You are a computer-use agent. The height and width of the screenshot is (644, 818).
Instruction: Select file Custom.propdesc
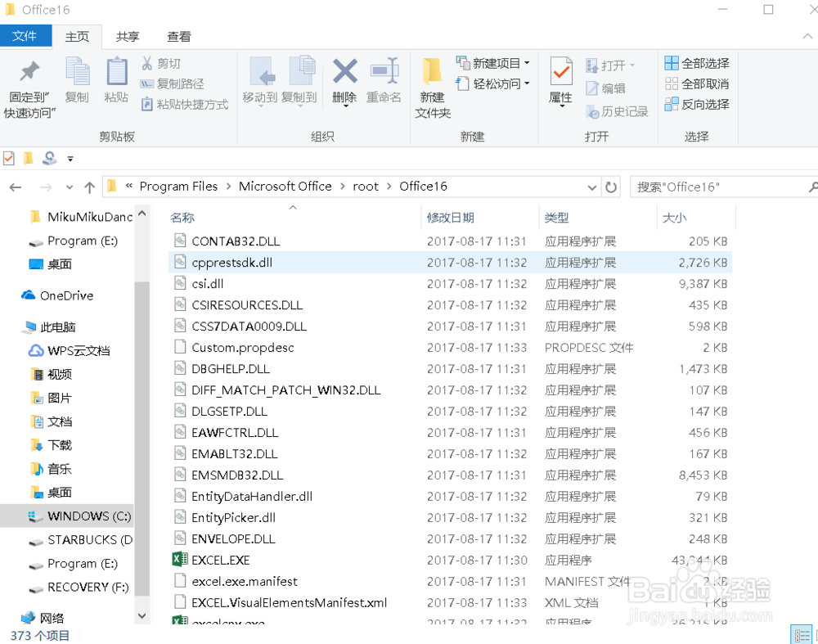452,348
